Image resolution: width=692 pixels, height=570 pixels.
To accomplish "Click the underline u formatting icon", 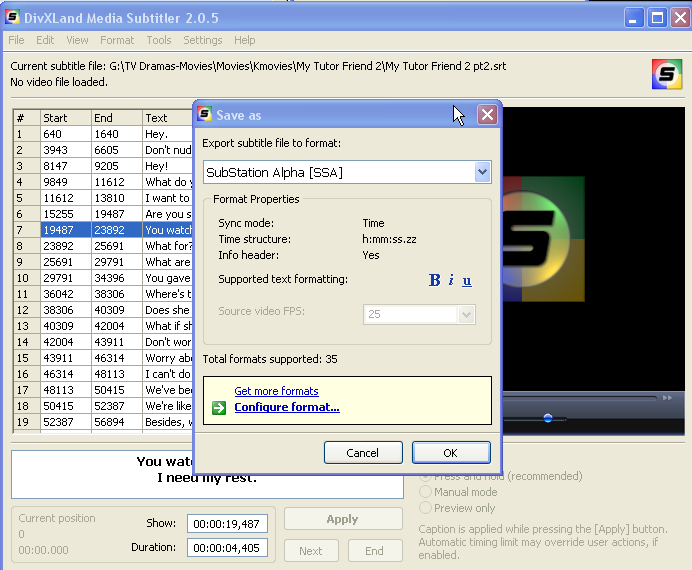I will (467, 281).
